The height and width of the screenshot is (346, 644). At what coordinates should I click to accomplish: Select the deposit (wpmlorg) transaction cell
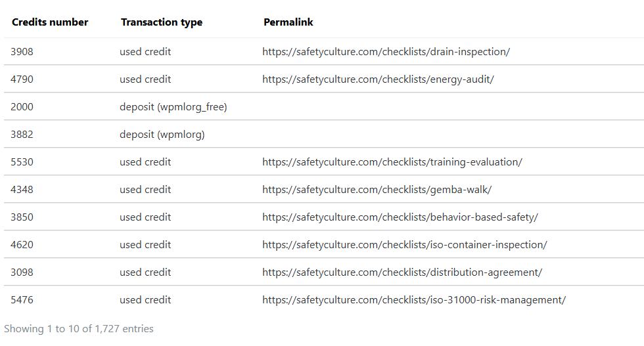click(x=162, y=134)
